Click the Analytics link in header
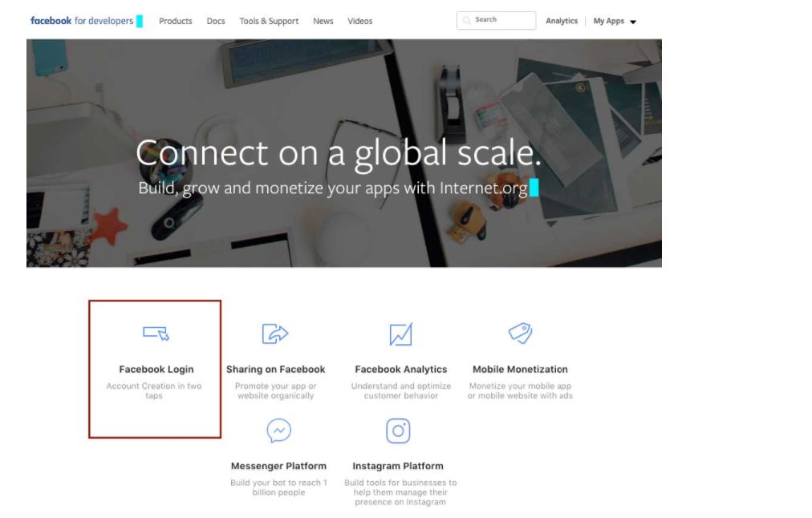This screenshot has width=812, height=518. click(562, 21)
